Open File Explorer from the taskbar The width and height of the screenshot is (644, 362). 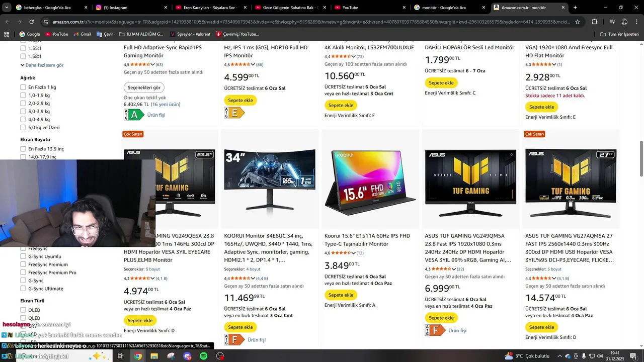click(x=154, y=356)
